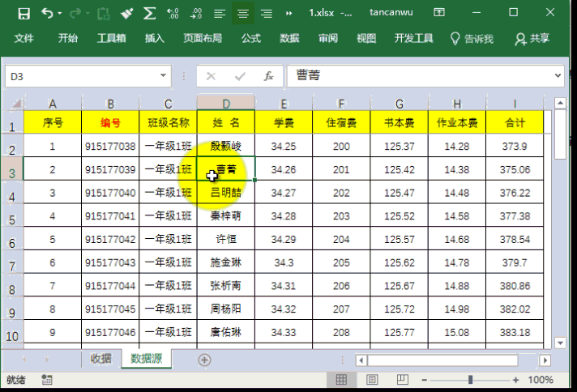Screen dimensions: 577x392
Task: Click the zoom slider handle
Action: tap(470, 380)
